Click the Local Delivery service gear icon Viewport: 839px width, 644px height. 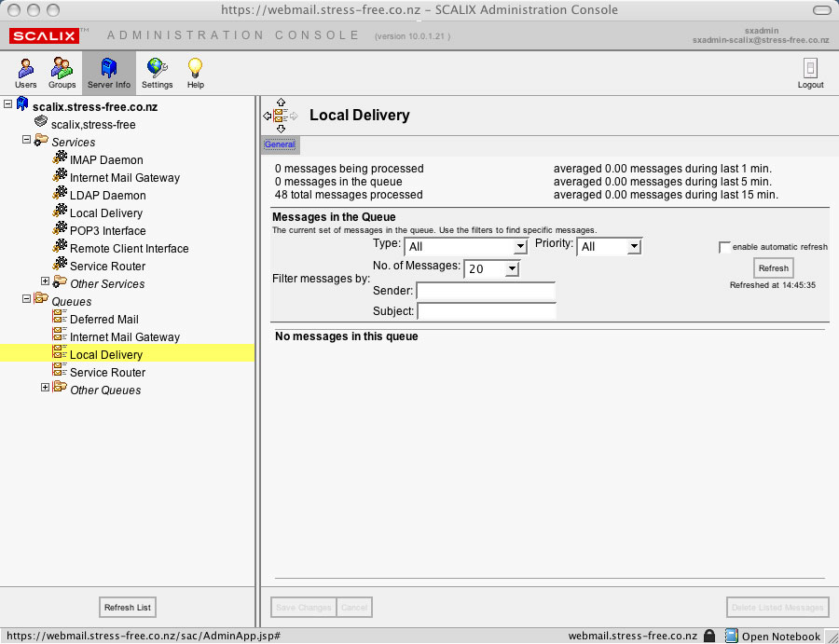pos(60,211)
